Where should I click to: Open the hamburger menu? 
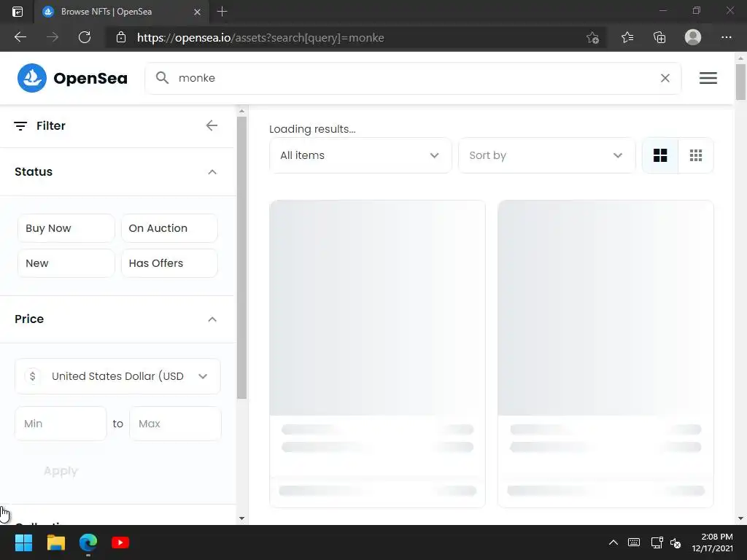[708, 78]
